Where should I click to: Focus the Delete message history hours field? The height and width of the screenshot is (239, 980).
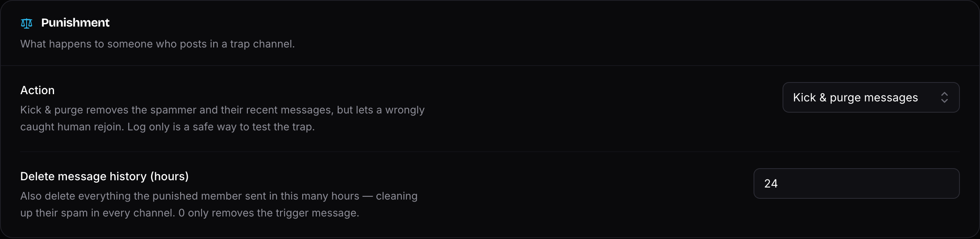point(856,183)
